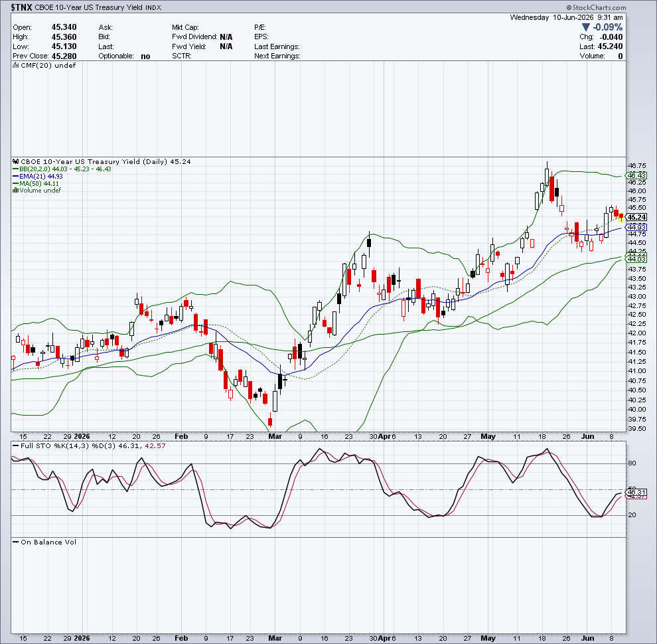
Task: Click the blue EMA(21) legend swatch
Action: (15, 177)
